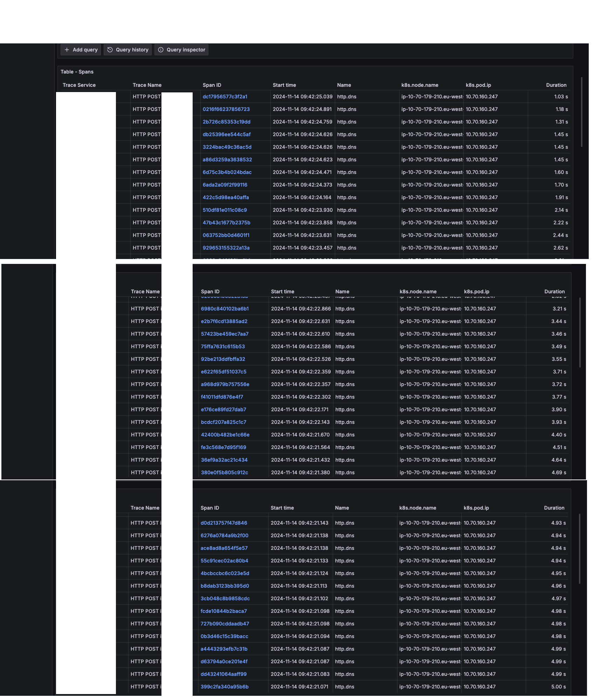Open span dc17956577c3f2a1
Viewport: 594px width, 700px height.
pos(225,97)
